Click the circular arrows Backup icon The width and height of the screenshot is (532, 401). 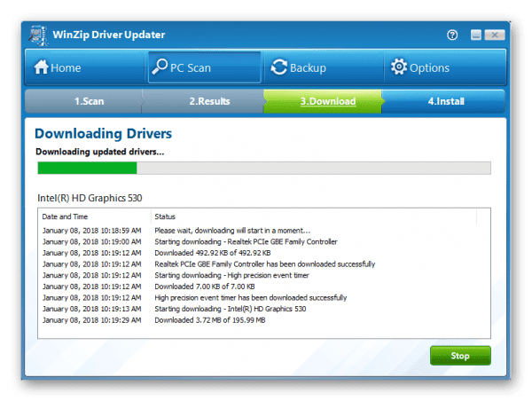279,67
